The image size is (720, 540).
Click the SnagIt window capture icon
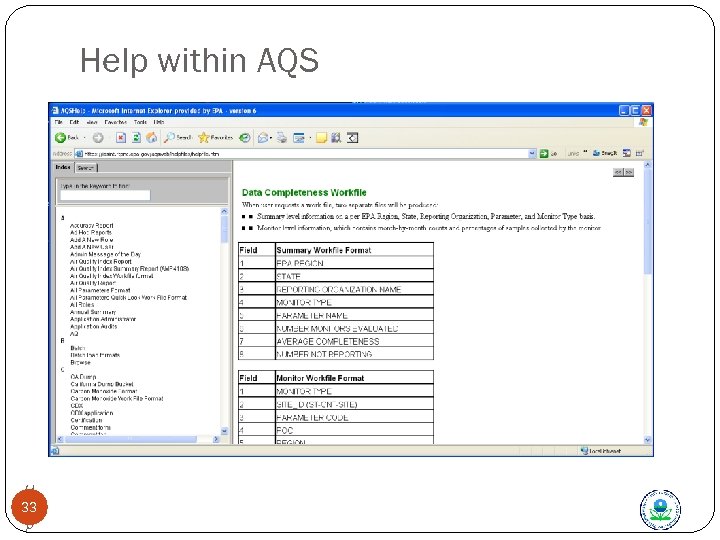pos(627,153)
